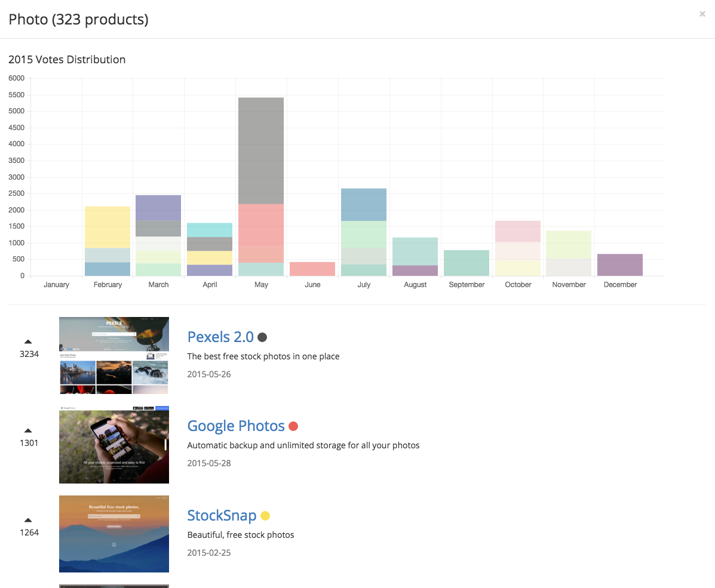Click the yellow segment in the February bar
715x588 pixels.
pyautogui.click(x=108, y=227)
